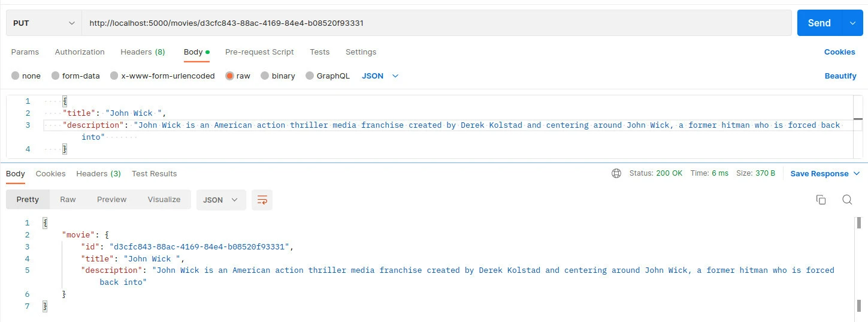Click into the request URL field

point(437,23)
